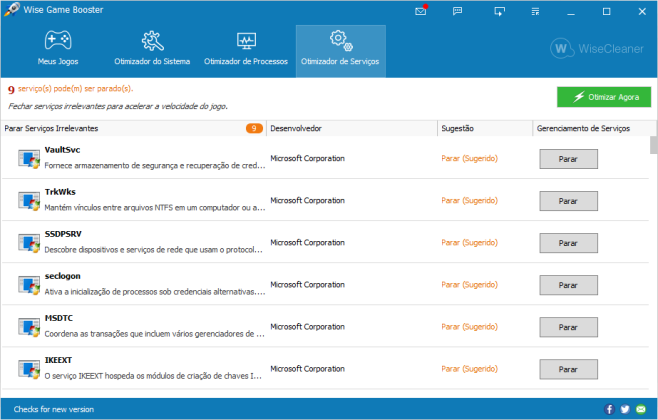Image resolution: width=658 pixels, height=420 pixels.
Task: Click the VaultSvc service icon
Action: click(29, 159)
